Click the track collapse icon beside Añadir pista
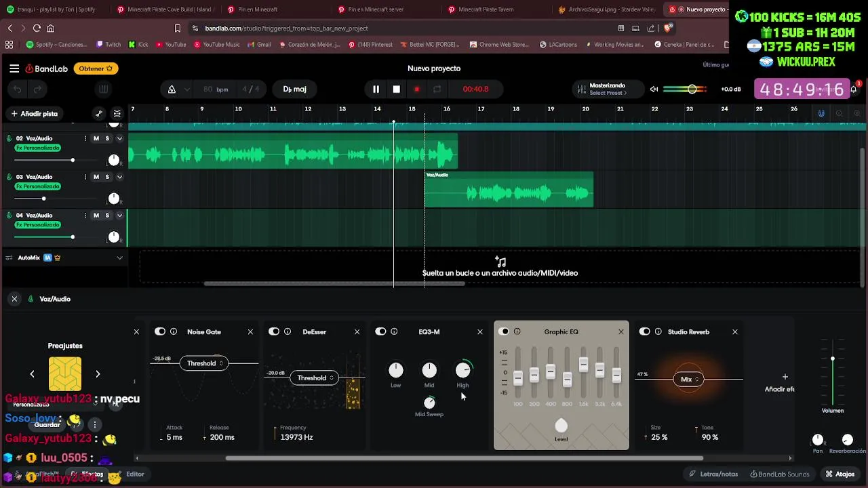 [117, 114]
